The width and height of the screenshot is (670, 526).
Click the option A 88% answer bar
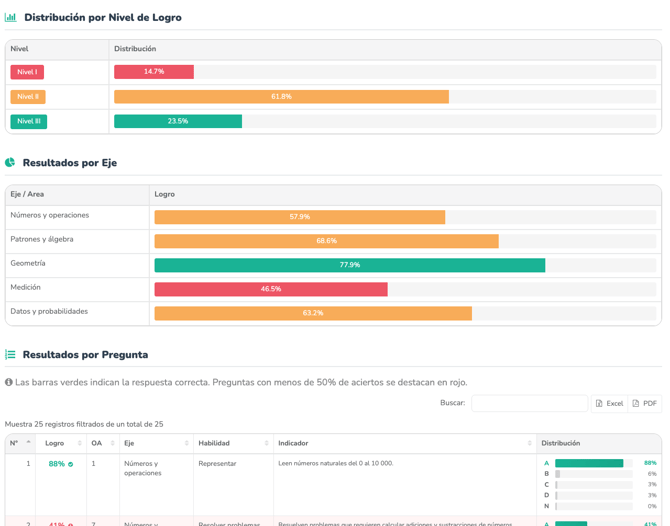coord(589,463)
